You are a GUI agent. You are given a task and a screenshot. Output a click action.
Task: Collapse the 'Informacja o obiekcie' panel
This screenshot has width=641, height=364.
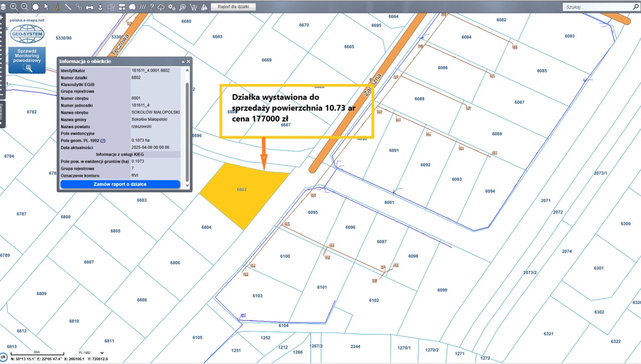pos(183,61)
